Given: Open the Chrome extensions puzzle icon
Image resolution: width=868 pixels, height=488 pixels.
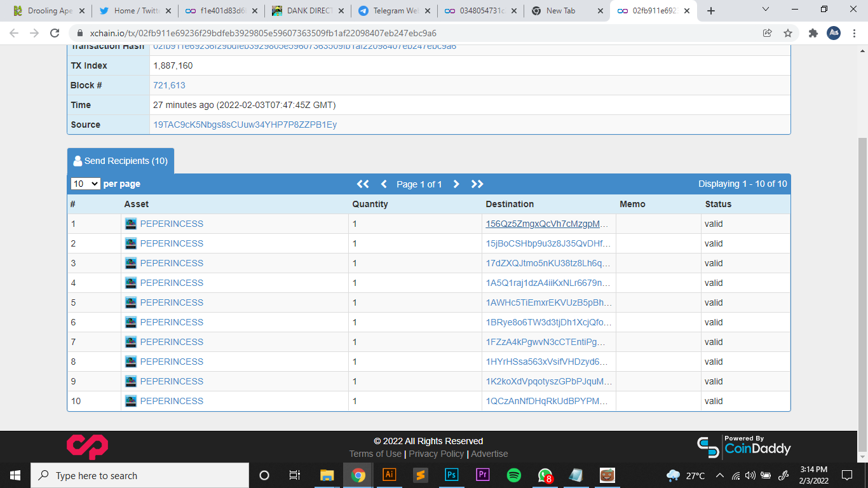Looking at the screenshot, I should tap(813, 33).
